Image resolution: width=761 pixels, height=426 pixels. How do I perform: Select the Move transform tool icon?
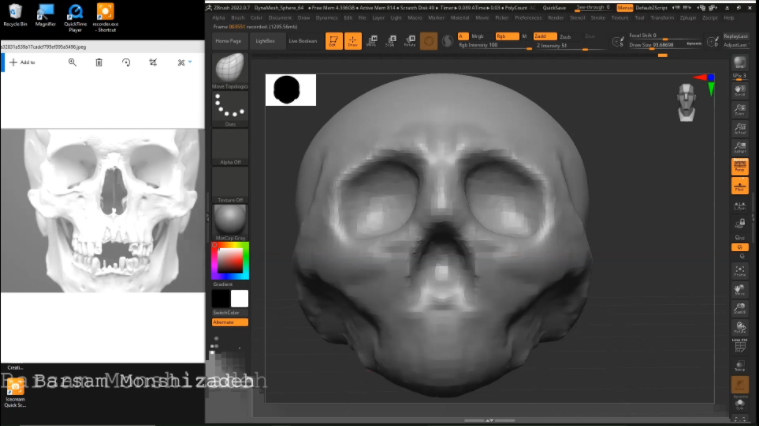(372, 41)
